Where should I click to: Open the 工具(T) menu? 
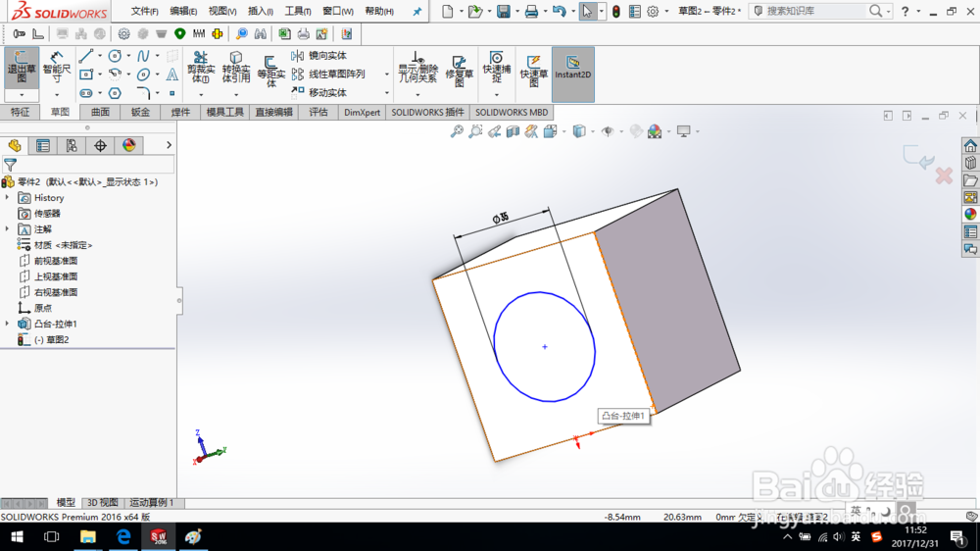(x=298, y=11)
